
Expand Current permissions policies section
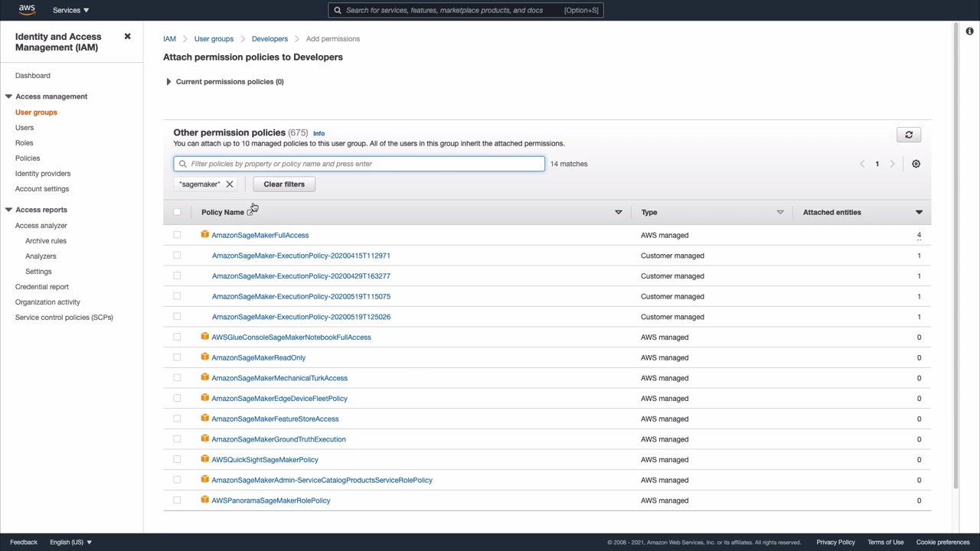click(168, 82)
